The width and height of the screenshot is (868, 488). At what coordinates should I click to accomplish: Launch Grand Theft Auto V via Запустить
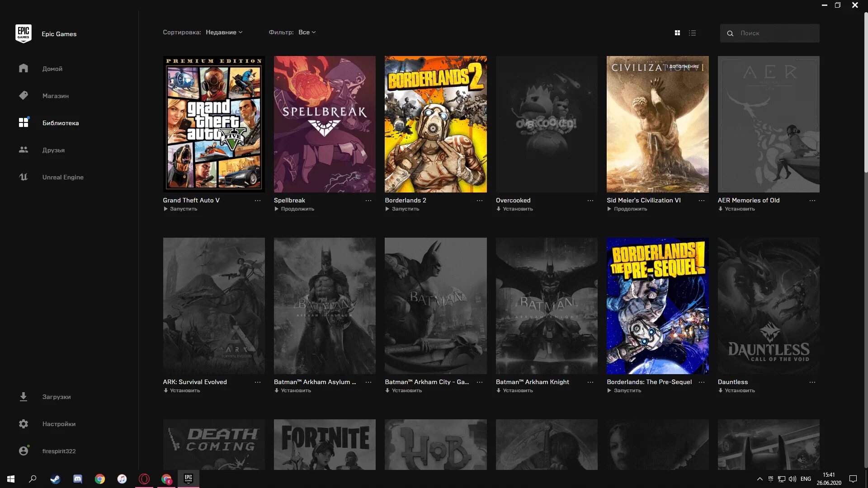click(180, 209)
